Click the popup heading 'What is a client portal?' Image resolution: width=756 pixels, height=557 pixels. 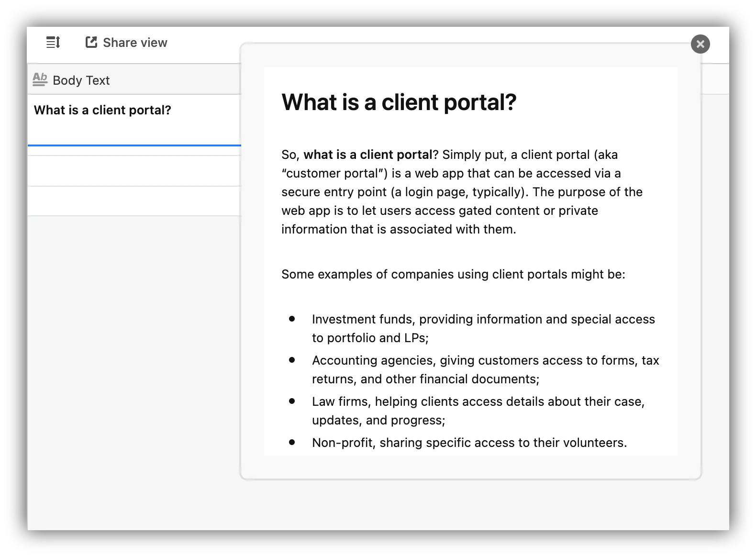point(399,102)
